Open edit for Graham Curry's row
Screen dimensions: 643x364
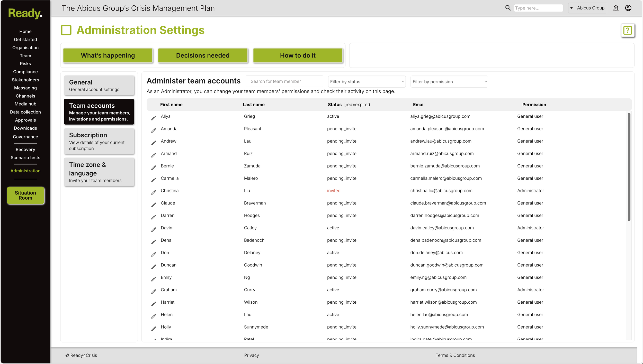[x=154, y=291]
